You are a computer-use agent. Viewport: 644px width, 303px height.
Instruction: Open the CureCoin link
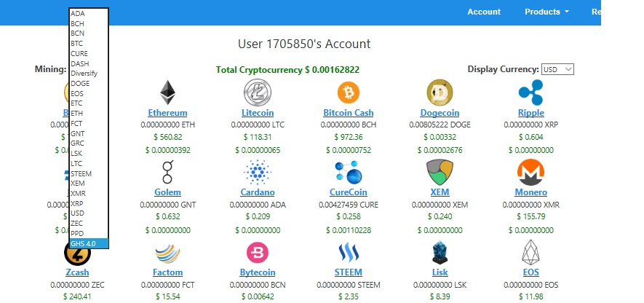(349, 192)
